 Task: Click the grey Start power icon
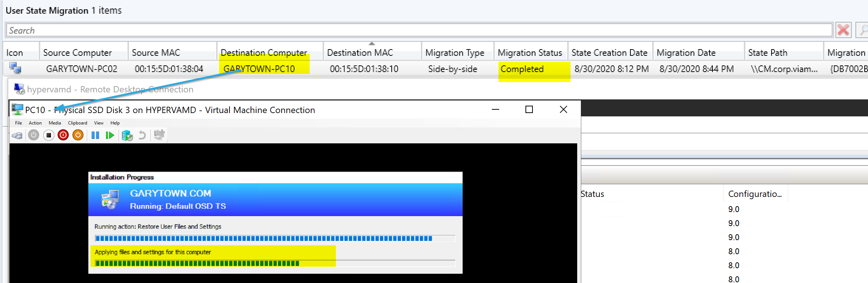tap(34, 135)
